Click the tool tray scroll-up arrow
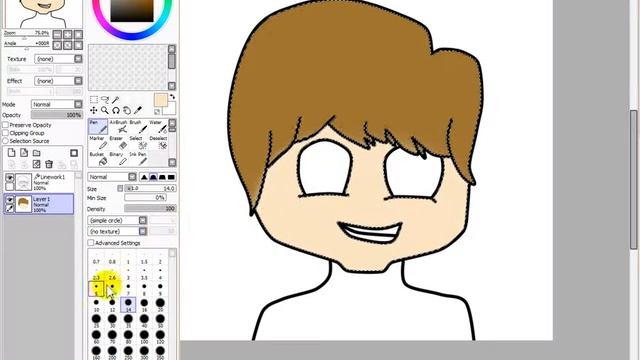The image size is (640, 360). click(172, 123)
